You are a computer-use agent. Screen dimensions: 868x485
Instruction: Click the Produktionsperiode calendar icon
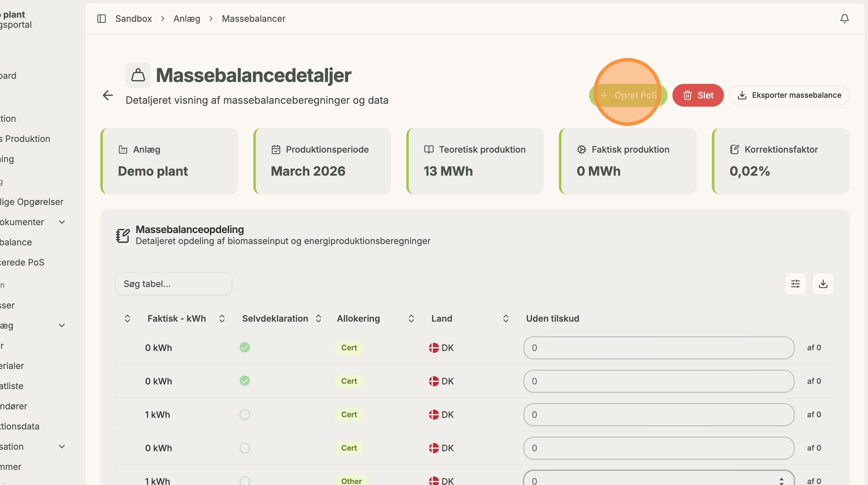276,149
